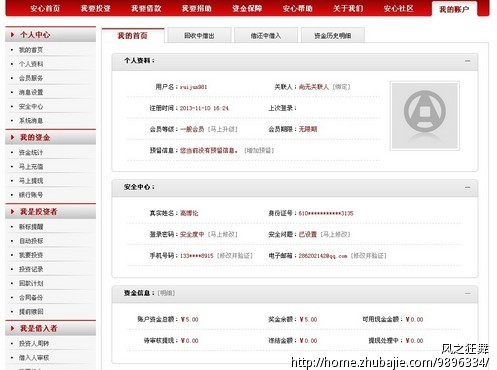
Task: Collapse the 我是投资者 sidebar section arrow
Action: (13, 212)
